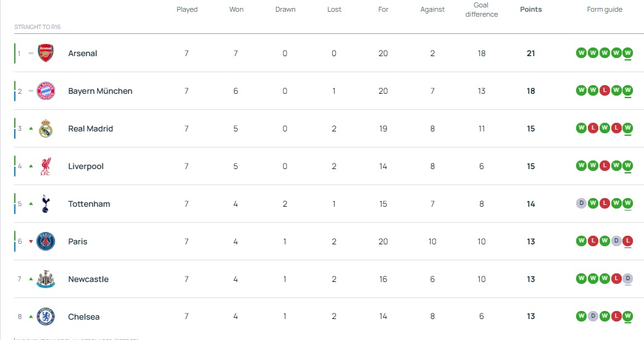
Task: Open the Tottenham team name link
Action: point(89,204)
